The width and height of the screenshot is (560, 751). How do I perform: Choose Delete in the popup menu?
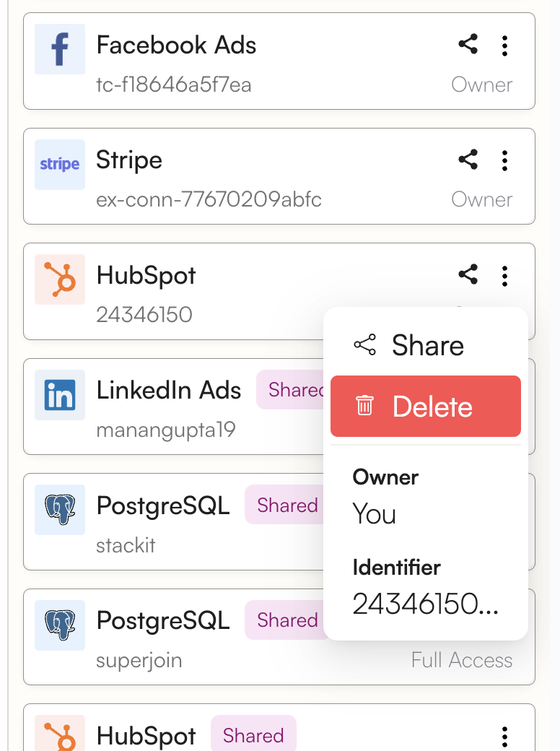pyautogui.click(x=426, y=406)
